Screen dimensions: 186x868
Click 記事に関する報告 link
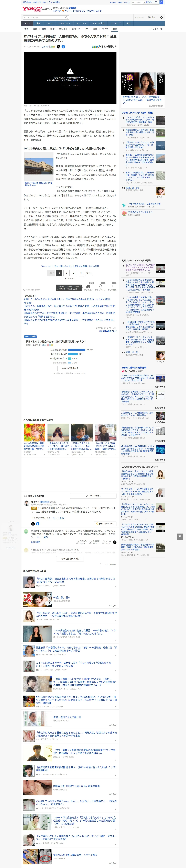[x=32, y=289]
